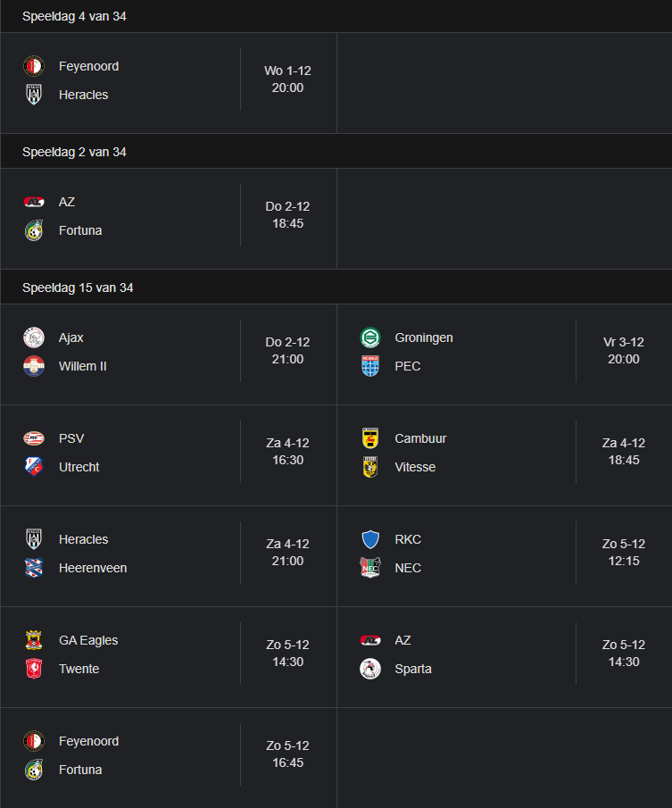Open AZ vs Fortuna Do 2-12 18:45 time
This screenshot has width=672, height=808.
click(x=288, y=215)
